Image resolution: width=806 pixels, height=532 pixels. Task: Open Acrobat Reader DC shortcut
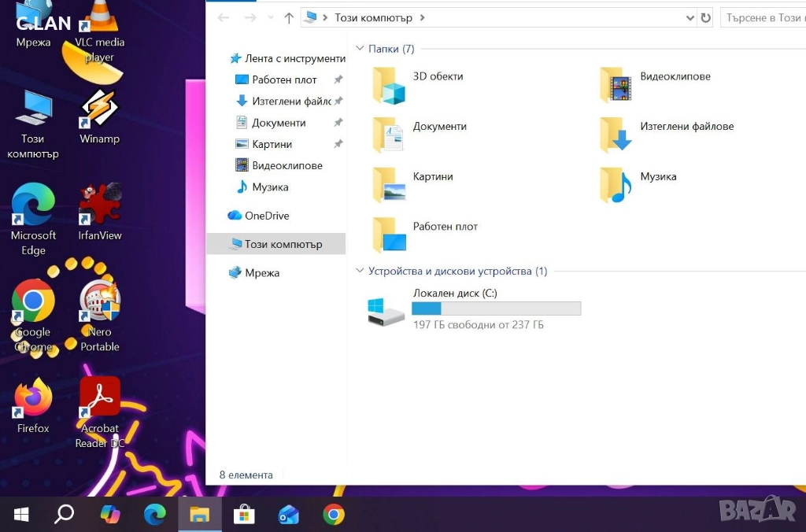pyautogui.click(x=99, y=401)
